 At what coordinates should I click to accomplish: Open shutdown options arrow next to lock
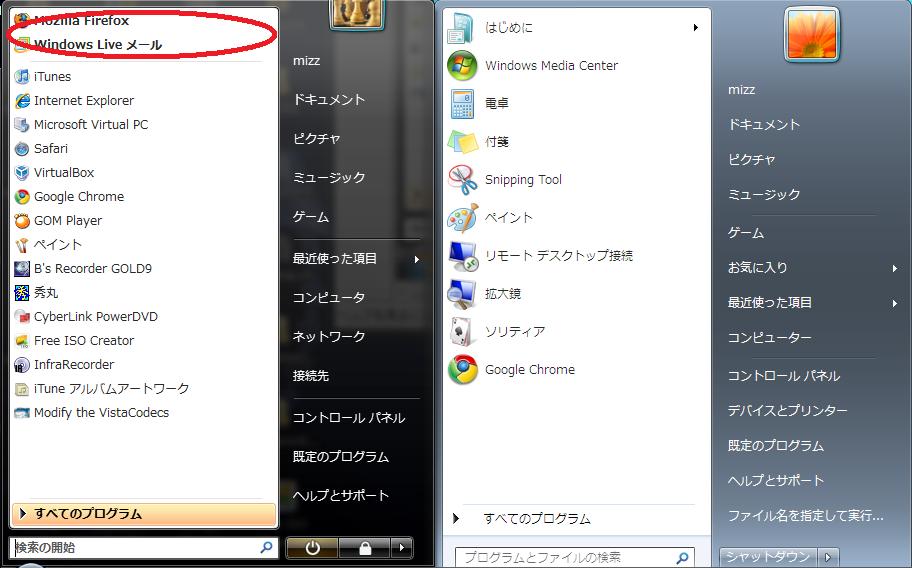(401, 548)
